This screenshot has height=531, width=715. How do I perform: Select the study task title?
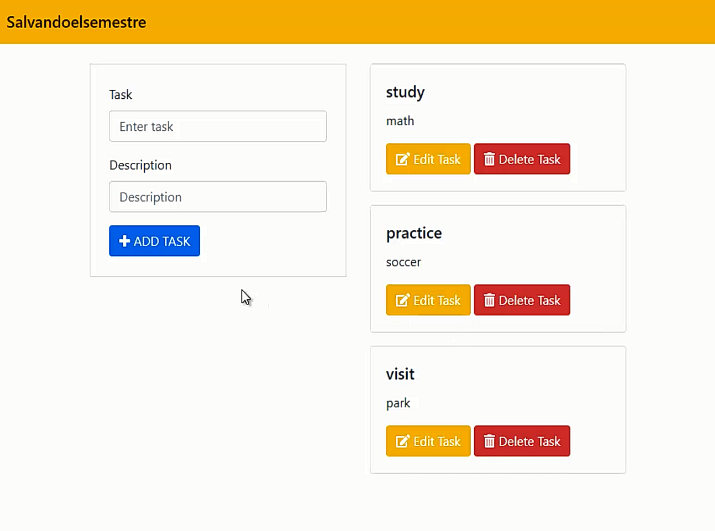pos(405,92)
